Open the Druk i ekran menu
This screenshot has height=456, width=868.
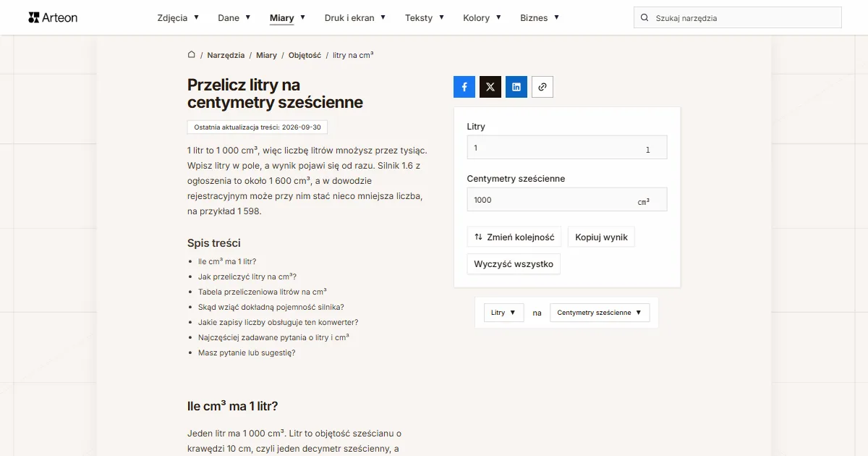(355, 18)
